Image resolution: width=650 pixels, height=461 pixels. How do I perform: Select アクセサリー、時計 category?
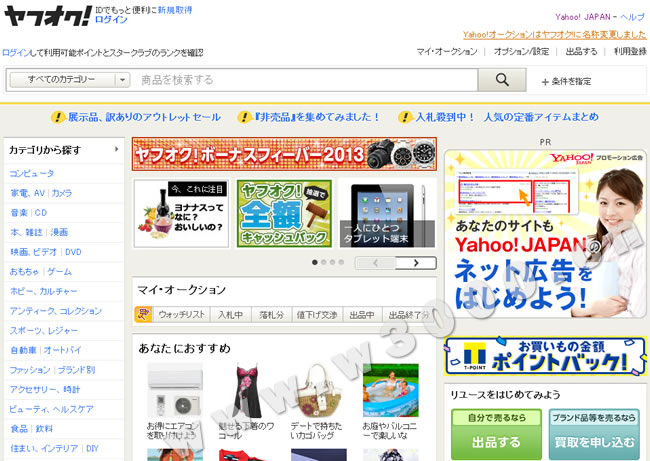(x=45, y=389)
